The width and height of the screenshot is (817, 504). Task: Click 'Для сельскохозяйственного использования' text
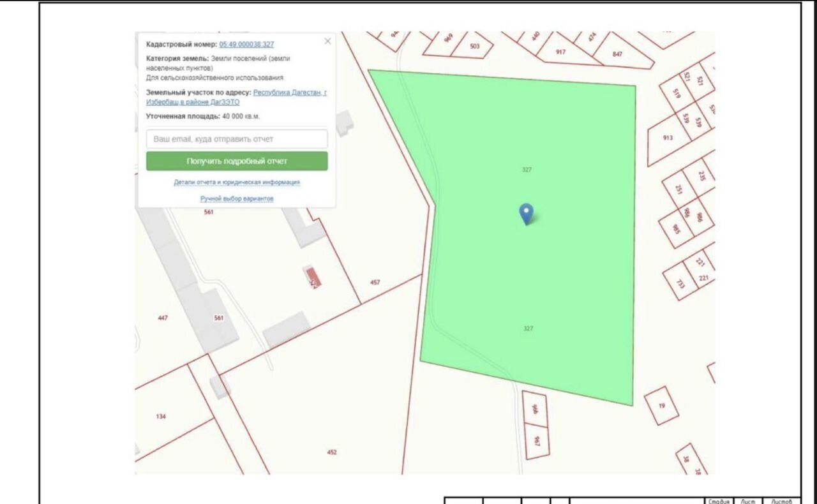tap(214, 78)
